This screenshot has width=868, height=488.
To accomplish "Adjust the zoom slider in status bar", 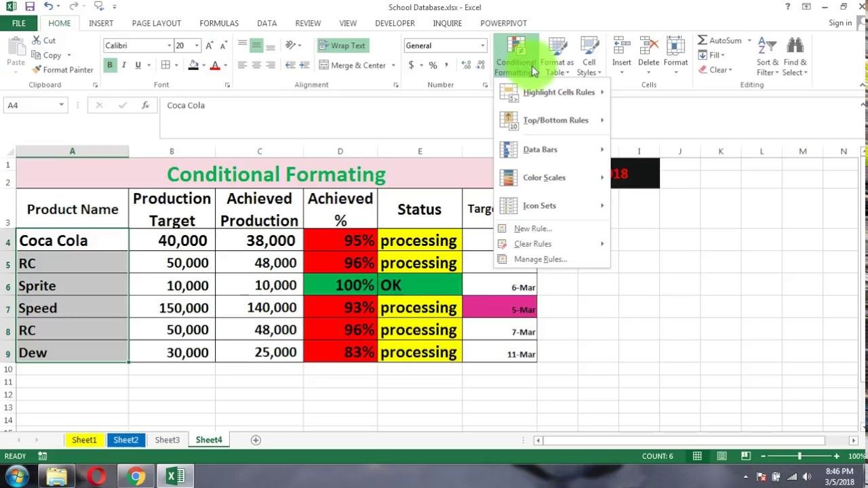I will click(x=800, y=457).
